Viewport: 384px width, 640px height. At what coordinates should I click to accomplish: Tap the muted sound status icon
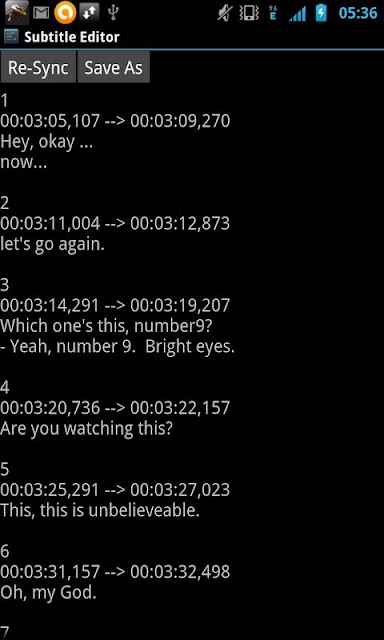(x=225, y=13)
